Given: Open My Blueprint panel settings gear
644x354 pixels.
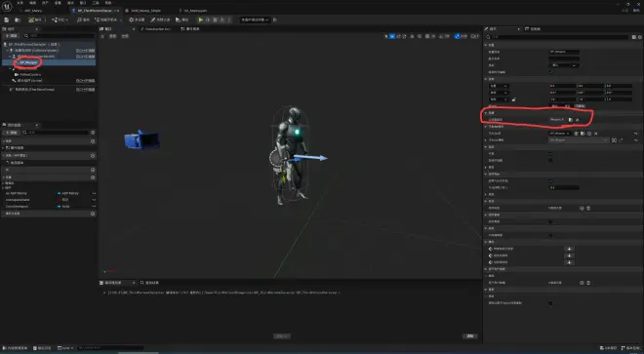Looking at the screenshot, I should (x=93, y=133).
